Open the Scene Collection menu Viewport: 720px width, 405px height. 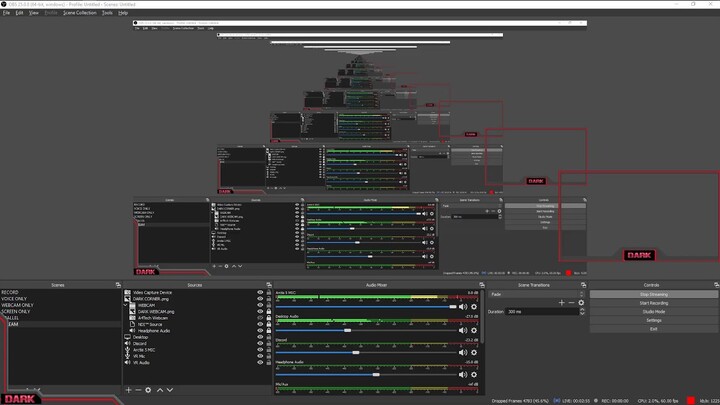point(79,13)
